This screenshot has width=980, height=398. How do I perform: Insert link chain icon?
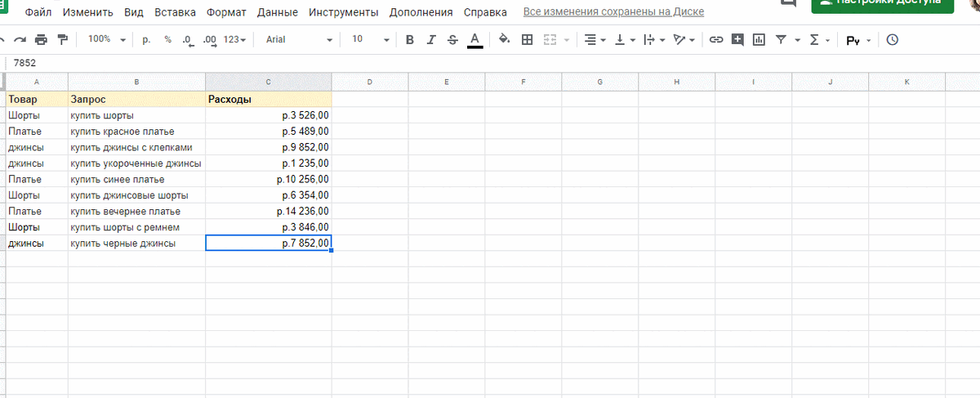pos(716,39)
